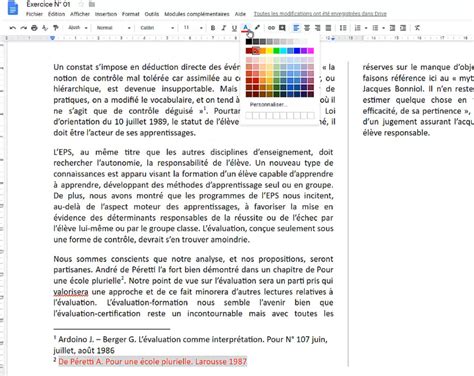The image size is (474, 376).
Task: Open the Modules complémentaires menu
Action: 197,14
